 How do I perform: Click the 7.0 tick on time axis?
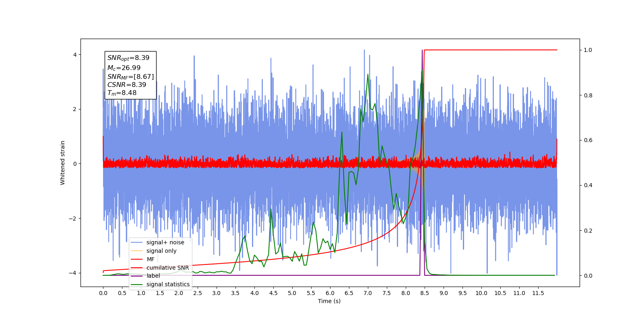368,293
